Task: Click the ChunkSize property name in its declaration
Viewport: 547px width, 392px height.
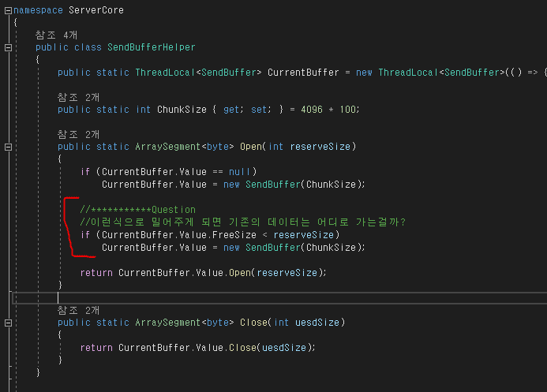Action: click(182, 110)
